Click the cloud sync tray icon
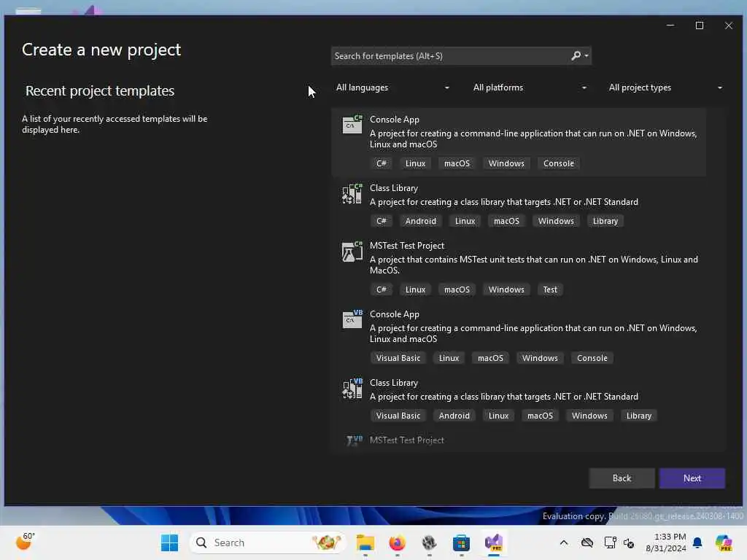747x560 pixels. (x=587, y=542)
